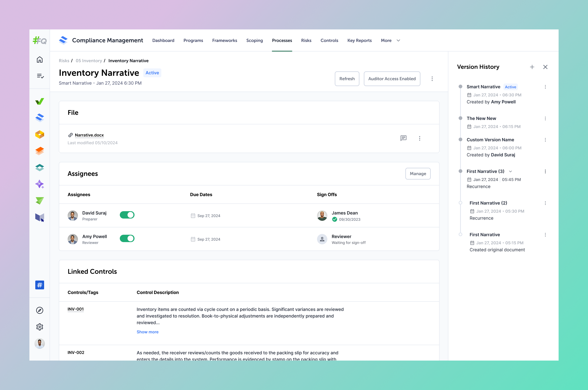Open settings gear in sidebar
This screenshot has height=390, width=588.
tap(39, 326)
